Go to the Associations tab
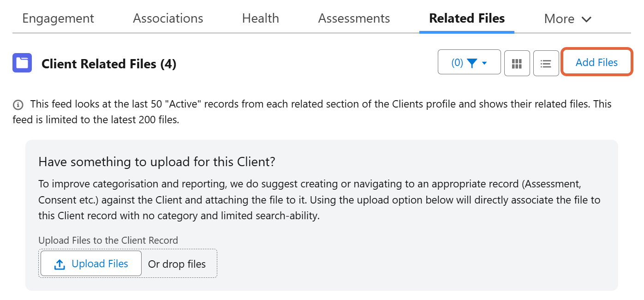The image size is (644, 300). 168,18
